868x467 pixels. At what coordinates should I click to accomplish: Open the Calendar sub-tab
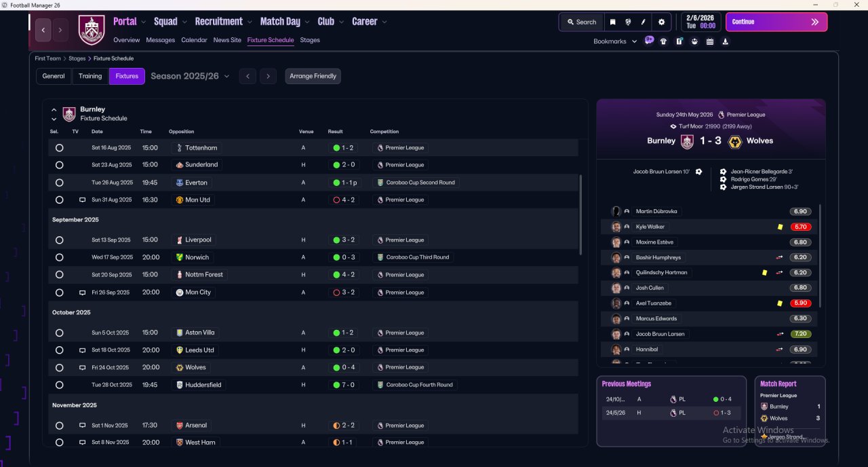[194, 40]
